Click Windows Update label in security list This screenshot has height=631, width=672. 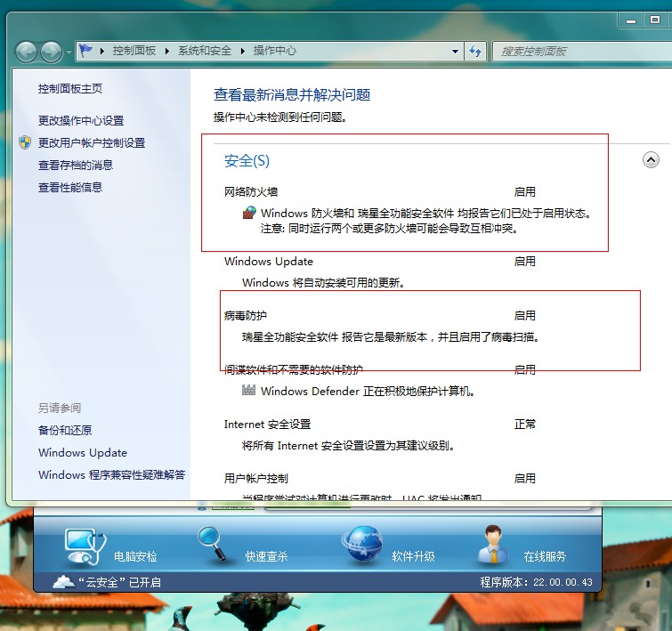[269, 261]
